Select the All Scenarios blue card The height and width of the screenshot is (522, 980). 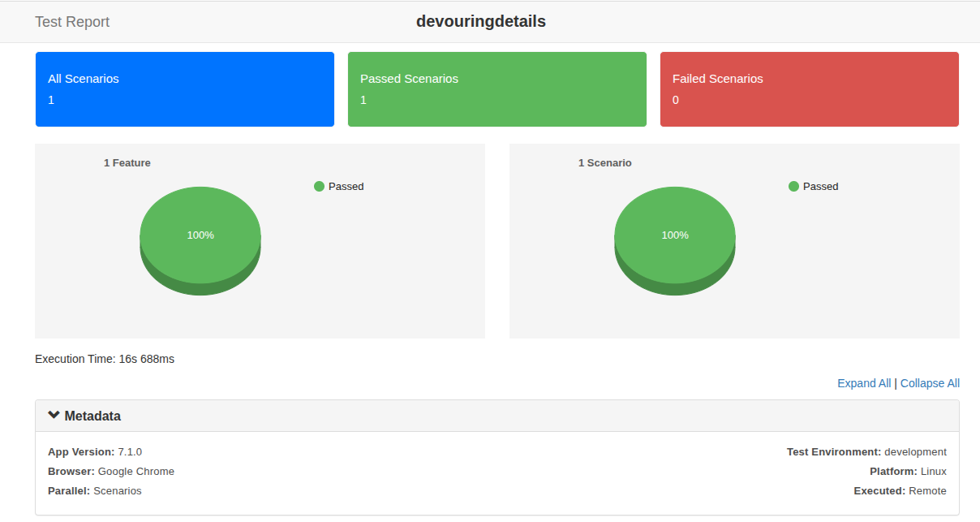185,89
